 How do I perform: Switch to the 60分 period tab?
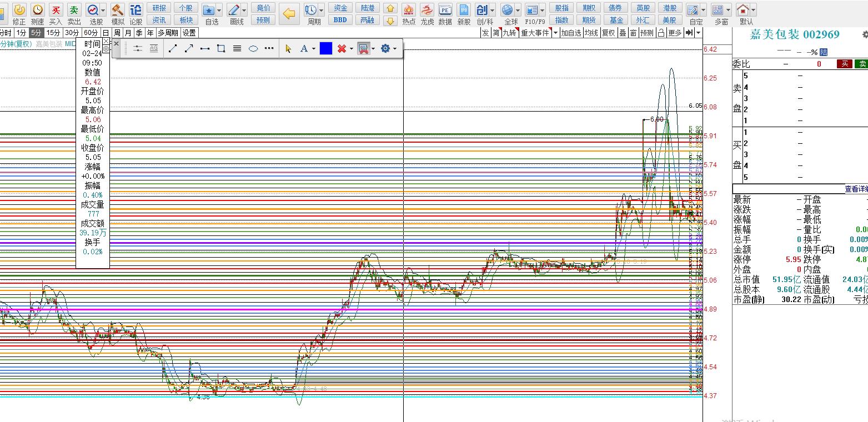coord(91,33)
